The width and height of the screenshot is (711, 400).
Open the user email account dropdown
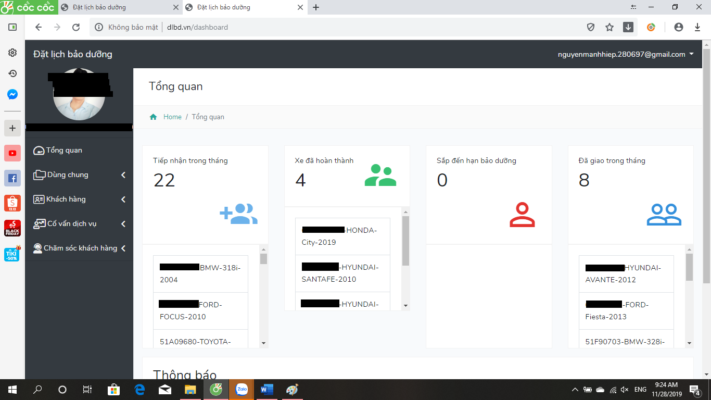pyautogui.click(x=625, y=54)
